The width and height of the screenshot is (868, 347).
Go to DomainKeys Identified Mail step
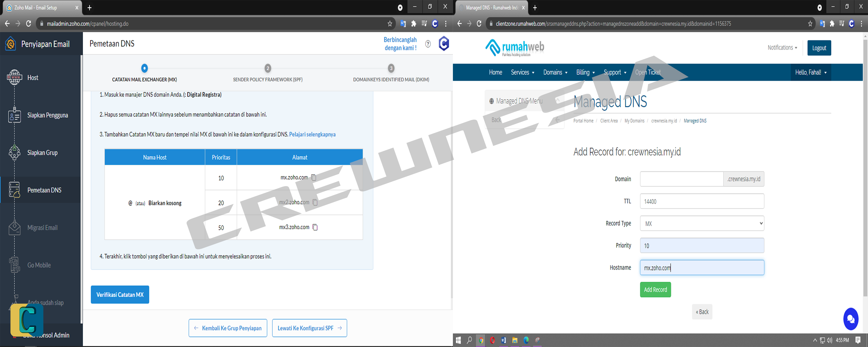391,74
